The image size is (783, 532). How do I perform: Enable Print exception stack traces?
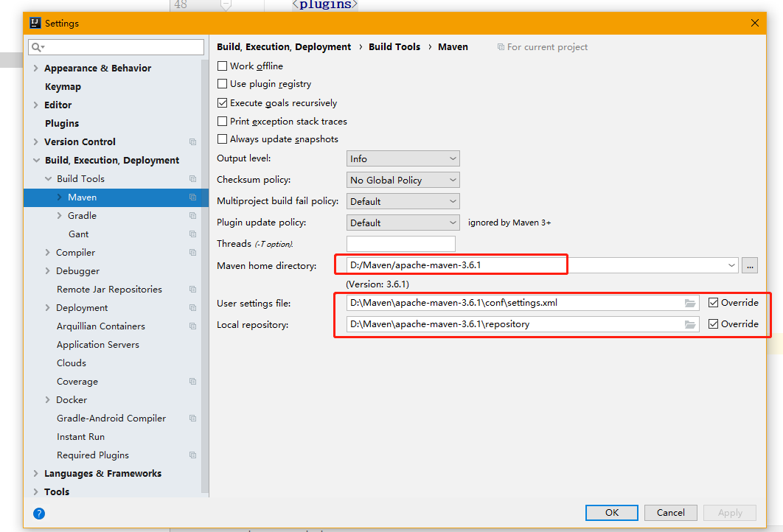[x=222, y=122]
